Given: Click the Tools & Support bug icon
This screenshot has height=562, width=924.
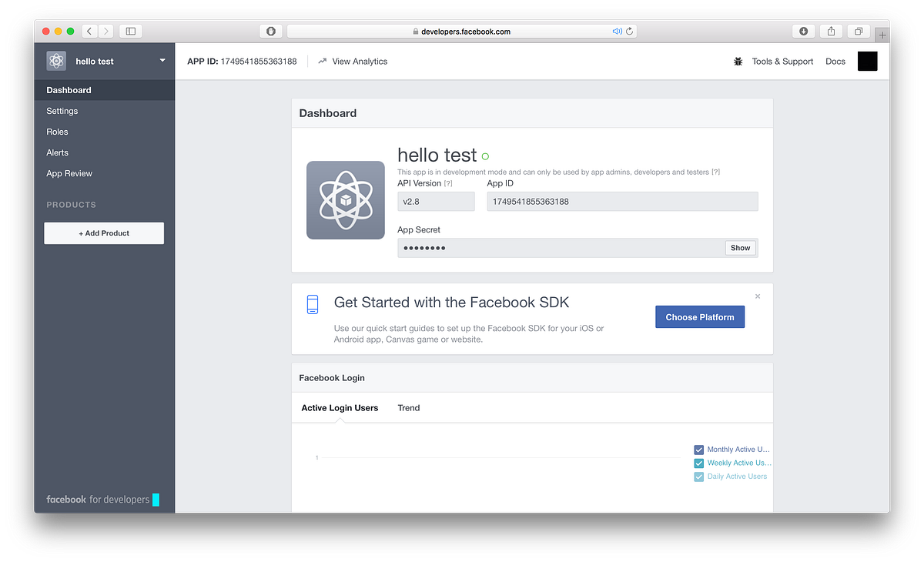Looking at the screenshot, I should click(737, 61).
